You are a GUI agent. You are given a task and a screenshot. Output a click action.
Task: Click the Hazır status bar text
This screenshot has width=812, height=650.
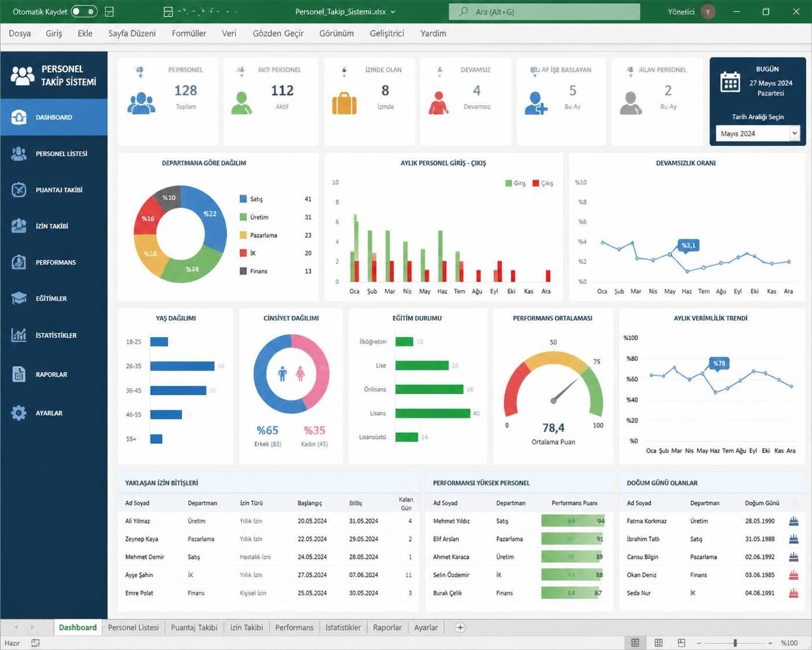click(x=12, y=643)
